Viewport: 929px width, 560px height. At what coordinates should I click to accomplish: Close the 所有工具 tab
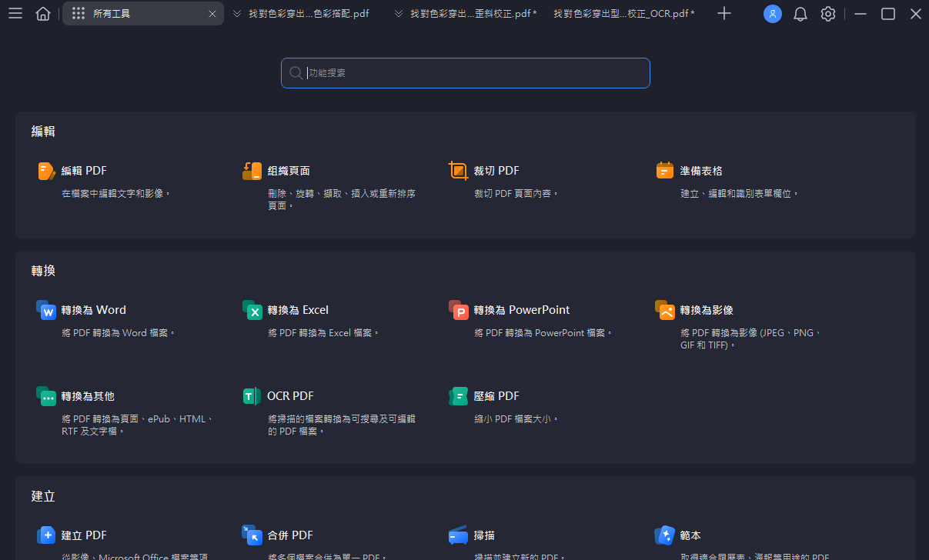[212, 14]
